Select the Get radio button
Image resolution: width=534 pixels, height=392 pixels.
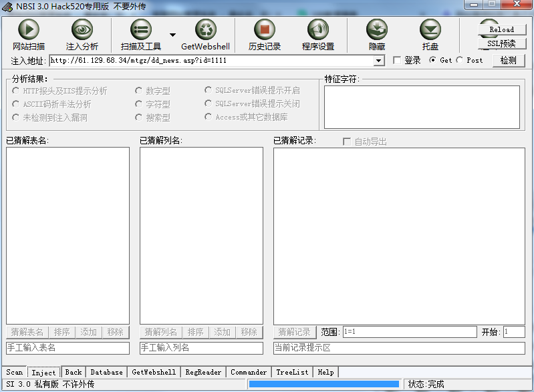(432, 60)
